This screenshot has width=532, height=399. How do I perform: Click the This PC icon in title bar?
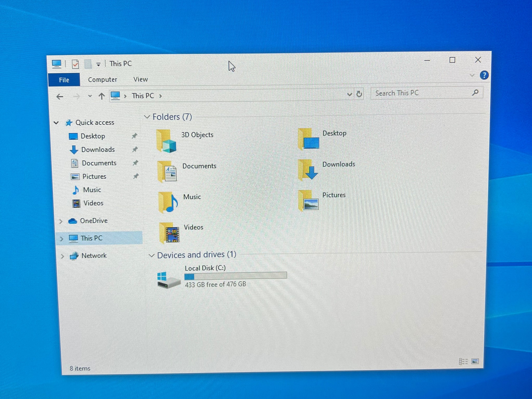(x=56, y=64)
